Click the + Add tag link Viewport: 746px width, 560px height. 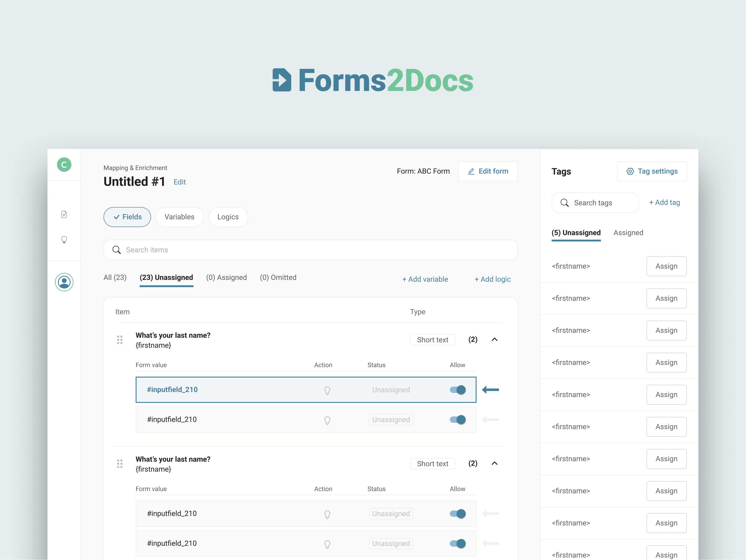pyautogui.click(x=664, y=202)
